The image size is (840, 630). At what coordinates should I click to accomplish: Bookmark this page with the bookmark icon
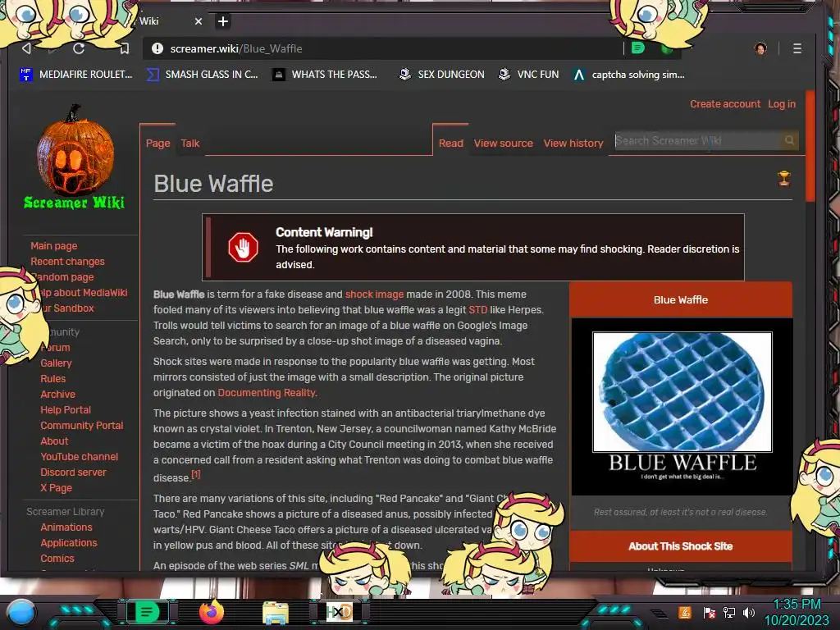125,48
